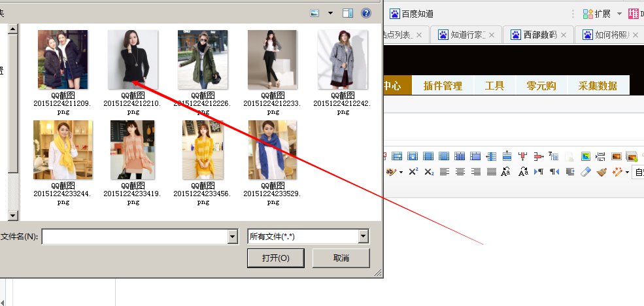Click the insert row above icon
The width and height of the screenshot is (644, 306).
(507, 156)
